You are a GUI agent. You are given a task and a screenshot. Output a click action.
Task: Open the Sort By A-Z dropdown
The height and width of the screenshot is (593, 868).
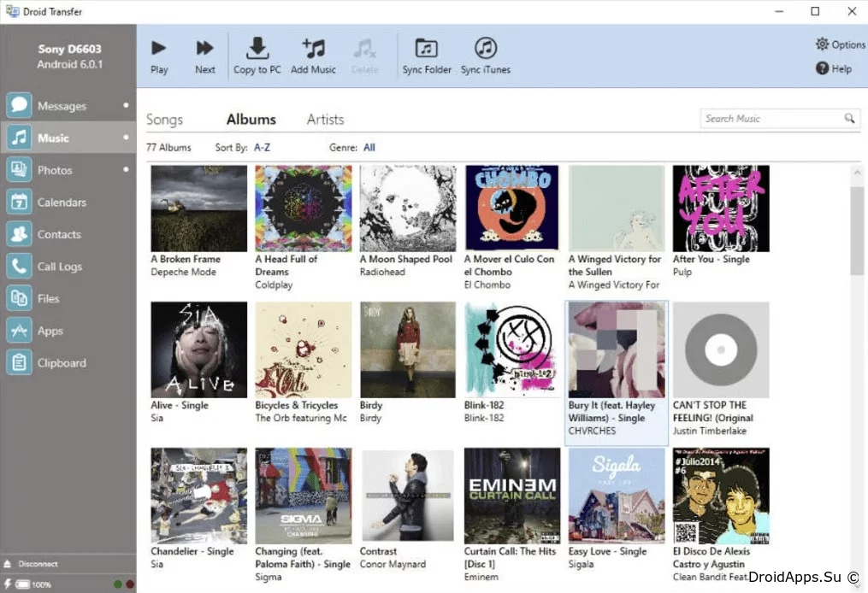(x=262, y=148)
